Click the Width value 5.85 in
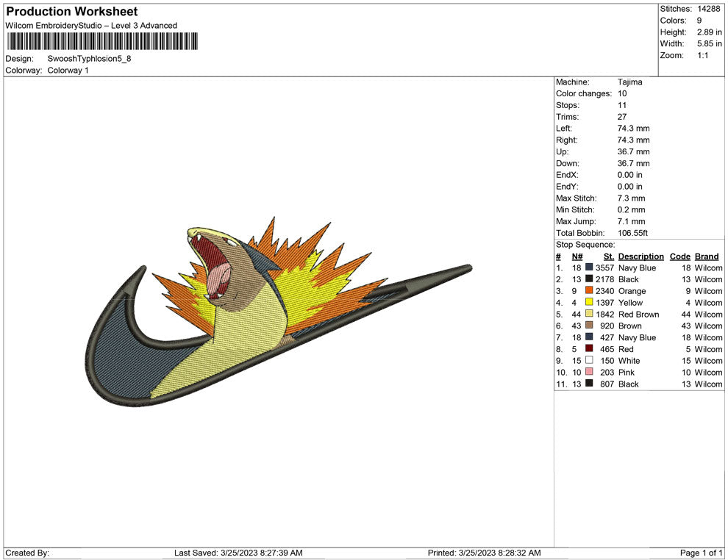The width and height of the screenshot is (728, 560). (x=709, y=43)
